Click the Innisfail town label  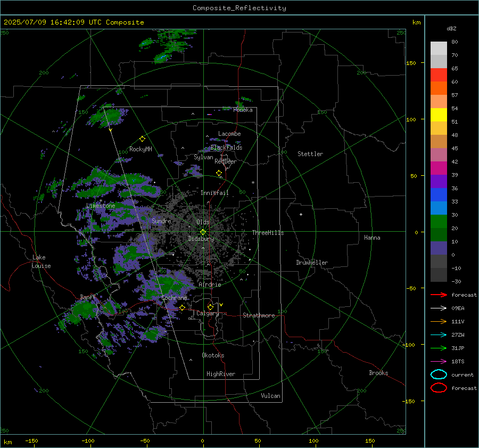click(214, 193)
